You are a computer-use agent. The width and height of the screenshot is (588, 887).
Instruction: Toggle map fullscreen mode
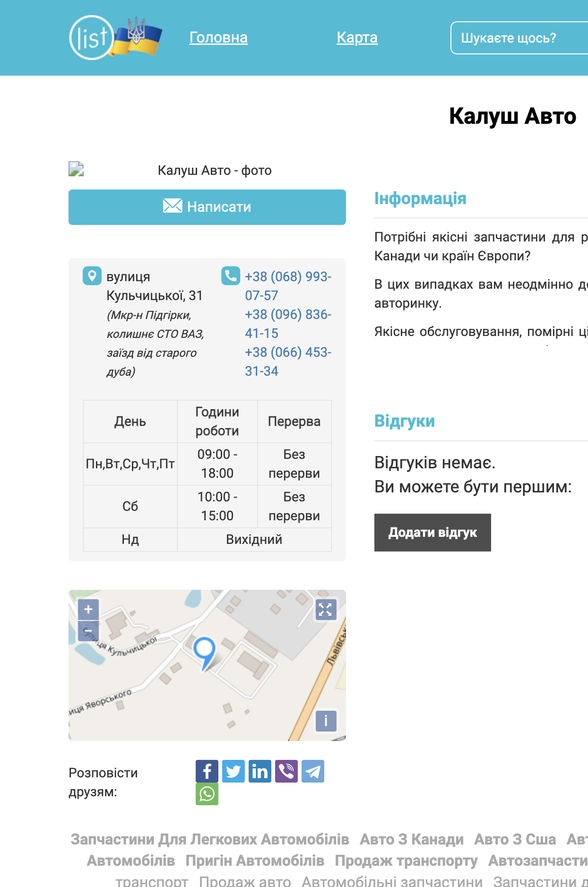326,610
